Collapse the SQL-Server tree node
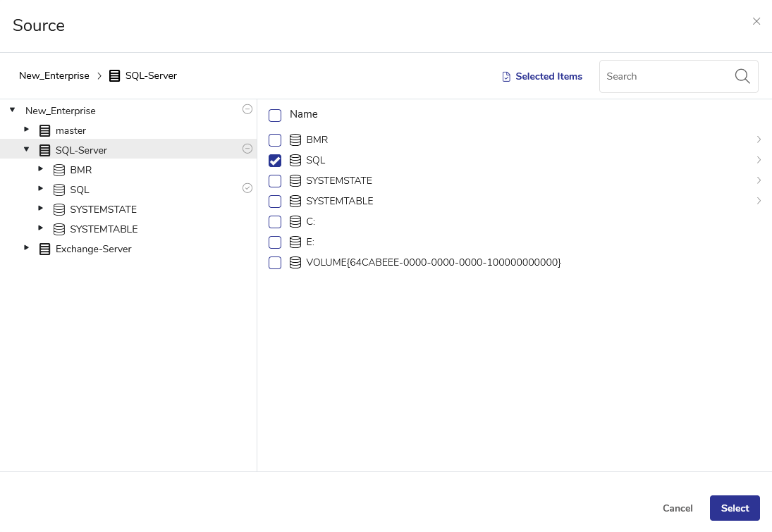The height and width of the screenshot is (532, 772). pos(27,149)
